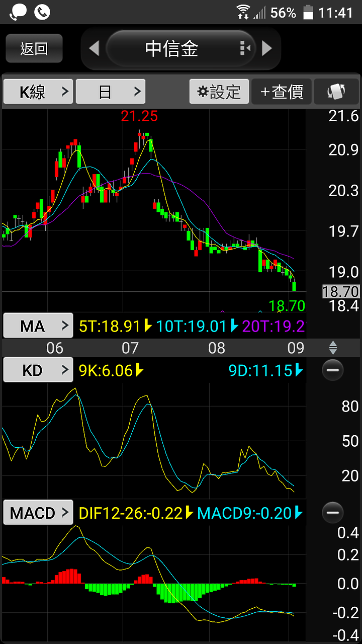
Task: Tap the Wi-Fi status icon
Action: (243, 12)
